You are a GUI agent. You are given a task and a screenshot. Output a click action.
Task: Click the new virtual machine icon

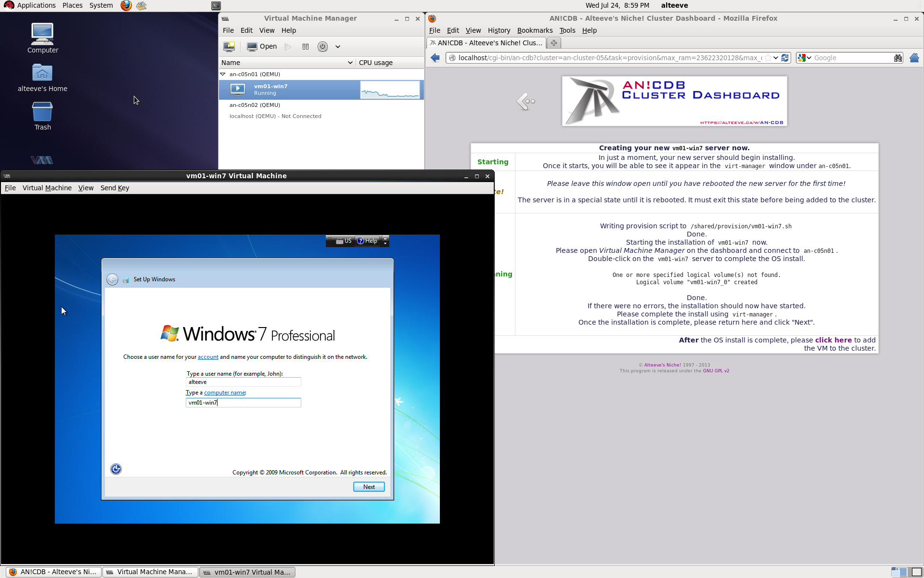(229, 47)
